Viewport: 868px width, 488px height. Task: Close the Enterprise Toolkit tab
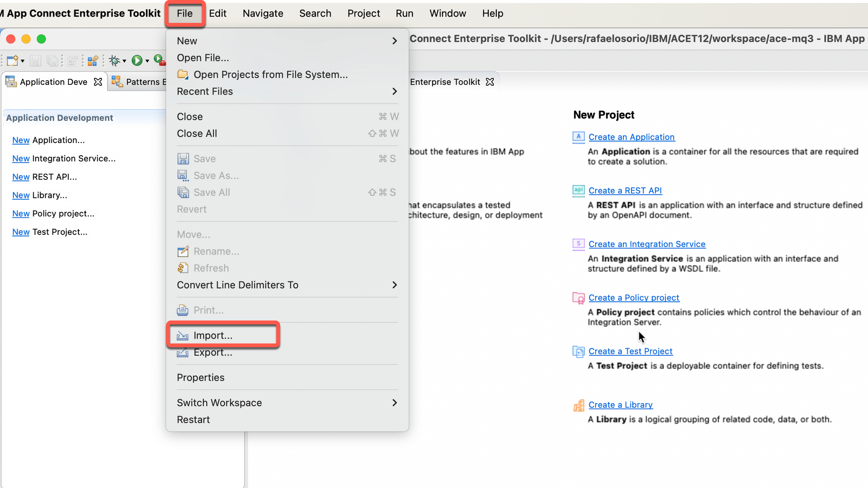490,82
